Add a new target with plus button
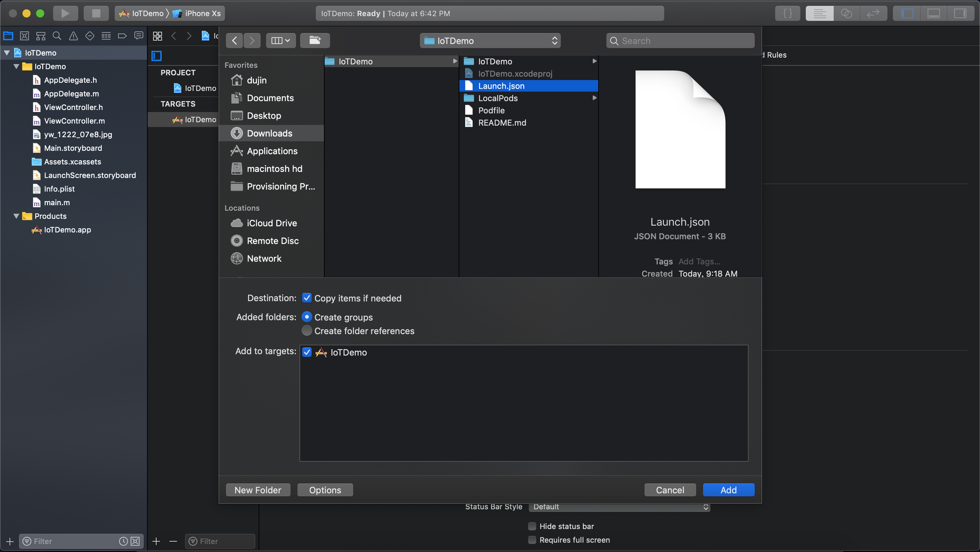Image resolution: width=980 pixels, height=552 pixels. pyautogui.click(x=156, y=541)
